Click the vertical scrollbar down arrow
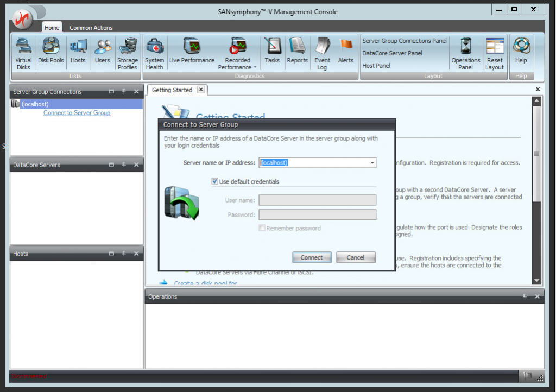Image resolution: width=556 pixels, height=392 pixels. point(536,281)
